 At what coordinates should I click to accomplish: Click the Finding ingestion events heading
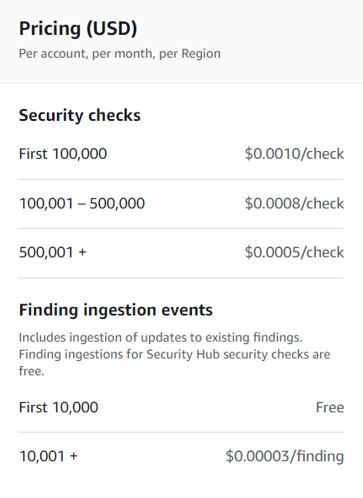[x=116, y=310]
